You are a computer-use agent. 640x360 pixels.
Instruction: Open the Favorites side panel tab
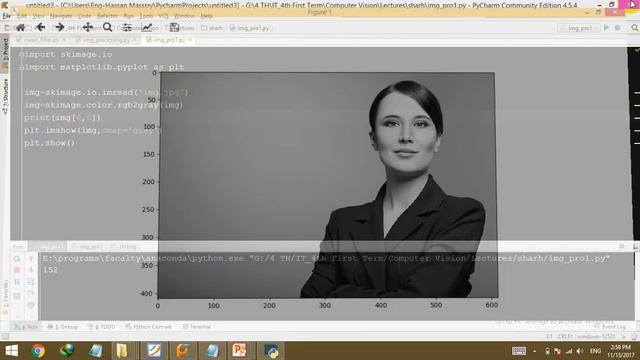5,297
